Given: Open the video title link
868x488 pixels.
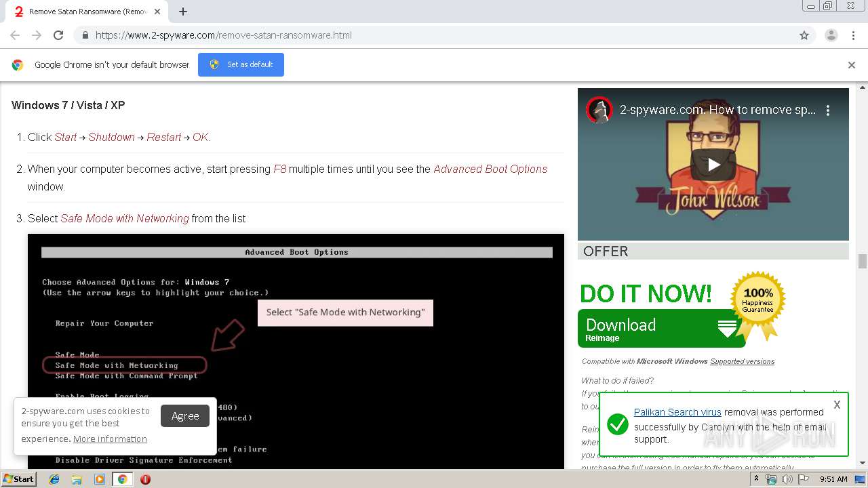Looking at the screenshot, I should tap(717, 110).
